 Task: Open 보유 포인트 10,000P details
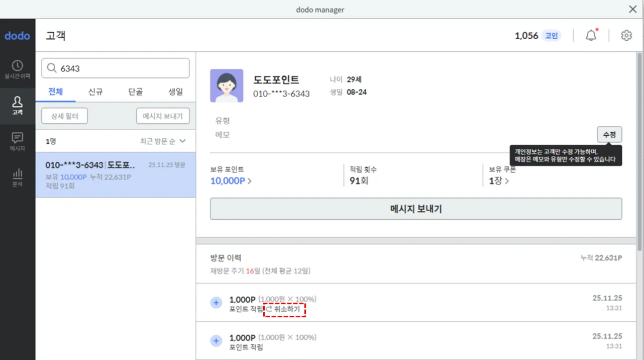coord(231,181)
